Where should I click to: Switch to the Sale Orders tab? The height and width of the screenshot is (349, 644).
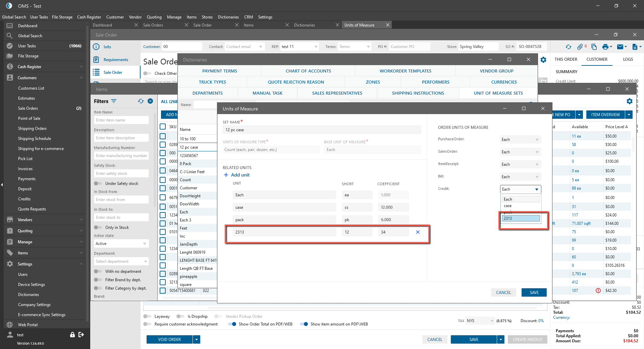coord(153,25)
